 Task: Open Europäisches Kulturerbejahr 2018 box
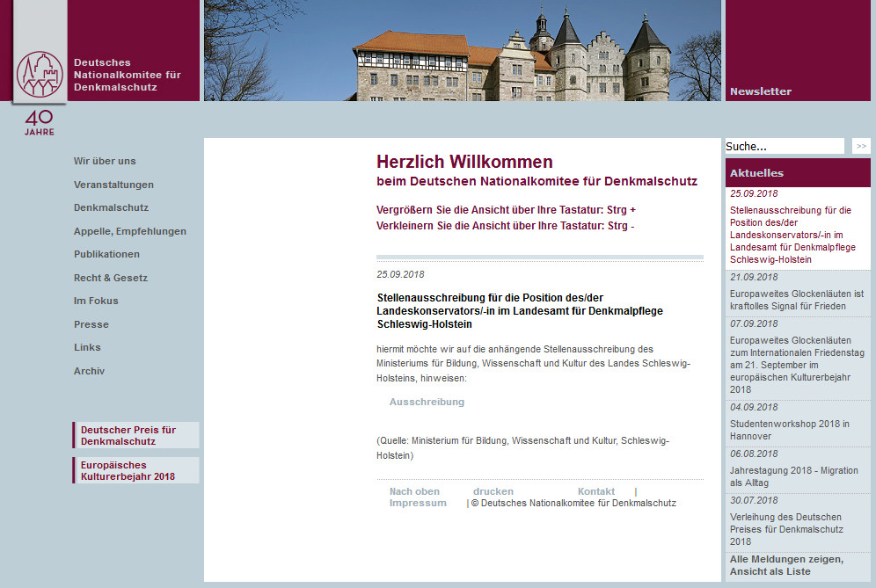(135, 470)
